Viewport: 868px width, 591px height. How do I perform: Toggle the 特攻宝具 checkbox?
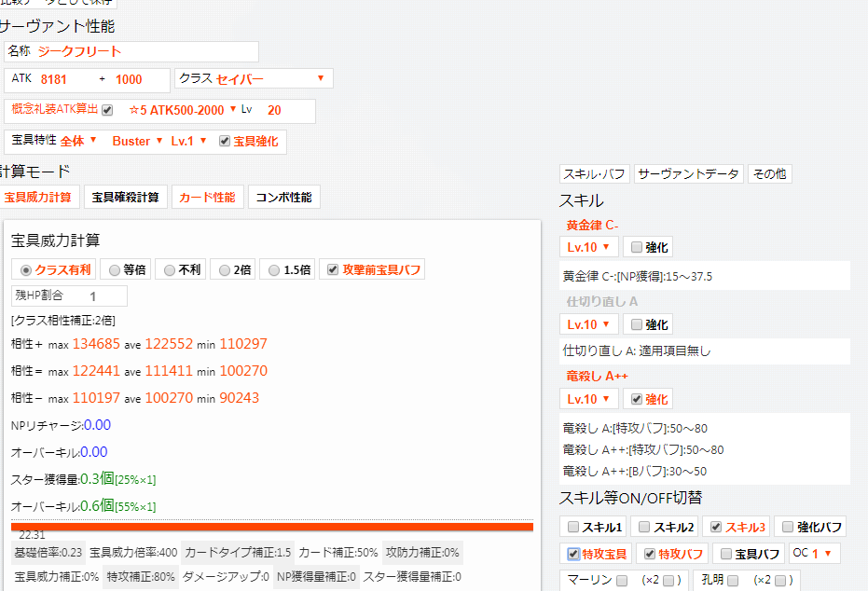[x=573, y=554]
